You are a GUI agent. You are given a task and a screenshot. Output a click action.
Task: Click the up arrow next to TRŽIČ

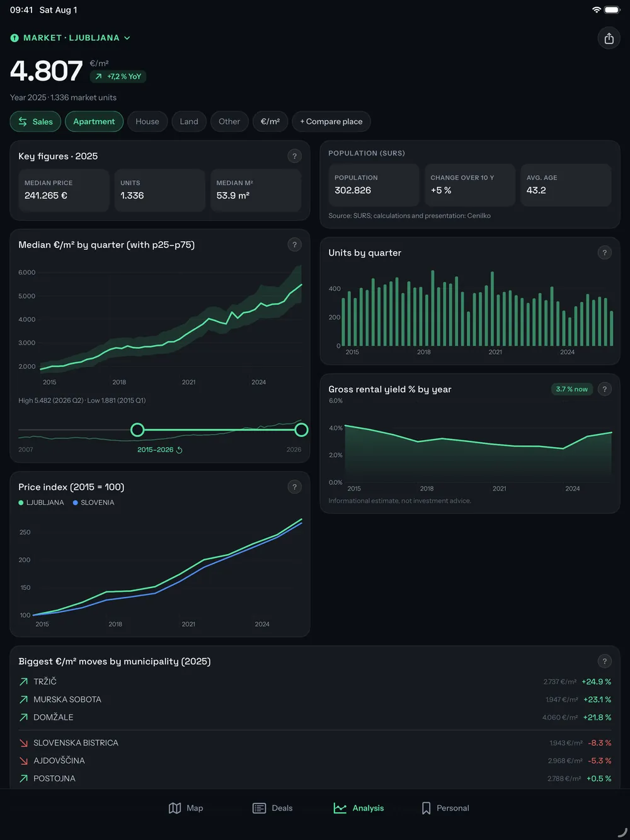[23, 681]
